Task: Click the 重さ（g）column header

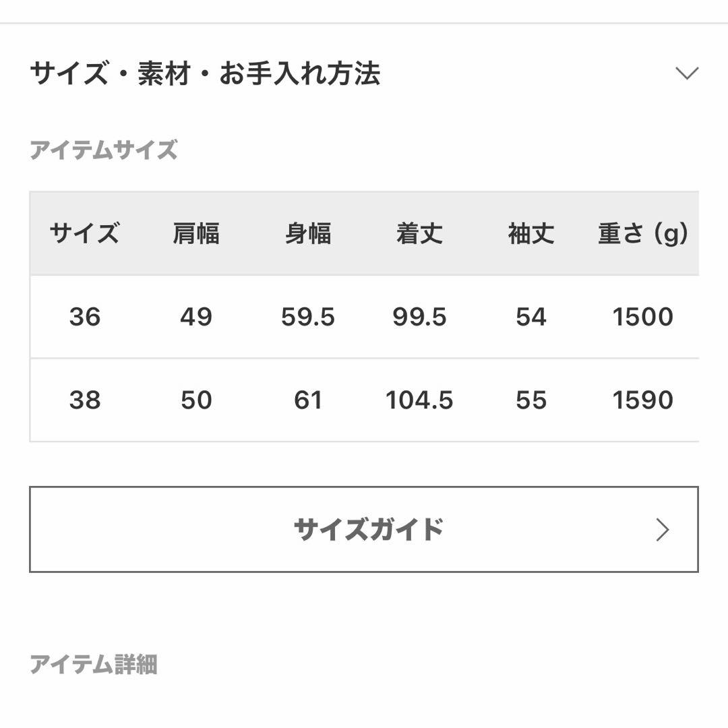Action: 641,233
